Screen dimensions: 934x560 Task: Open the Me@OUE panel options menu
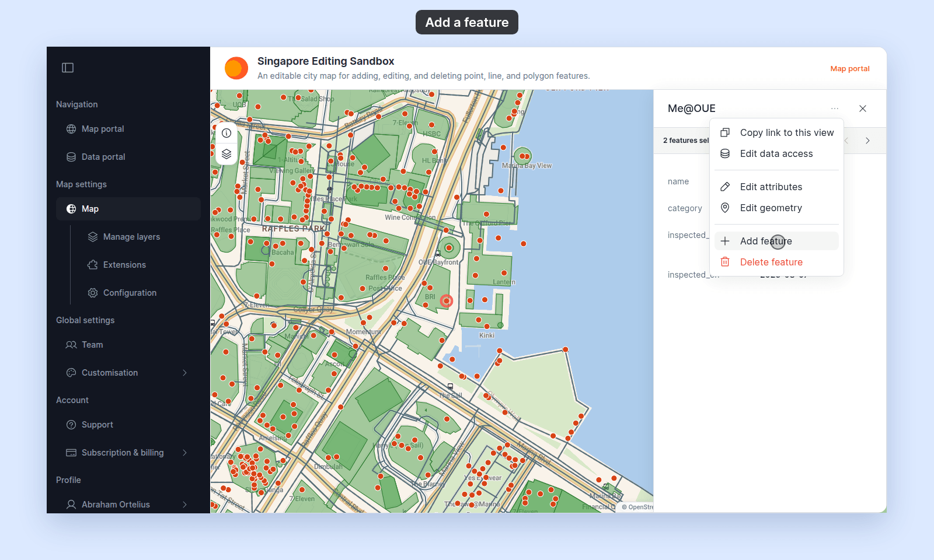pos(835,108)
